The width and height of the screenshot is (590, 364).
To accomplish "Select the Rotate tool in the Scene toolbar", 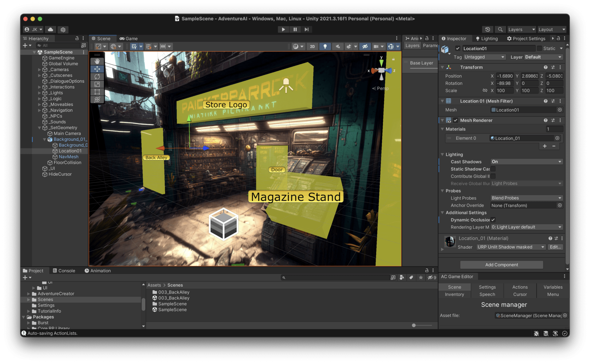I will pos(97,77).
